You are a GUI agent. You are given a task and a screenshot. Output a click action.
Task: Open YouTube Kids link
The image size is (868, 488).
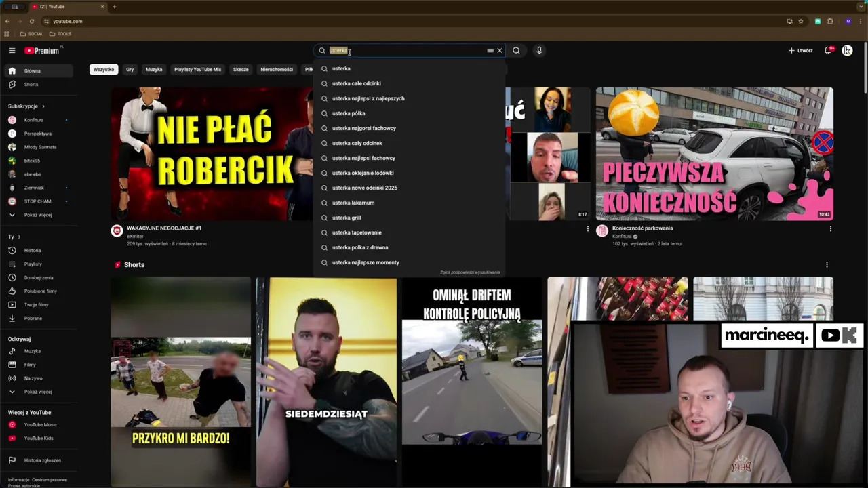click(40, 438)
